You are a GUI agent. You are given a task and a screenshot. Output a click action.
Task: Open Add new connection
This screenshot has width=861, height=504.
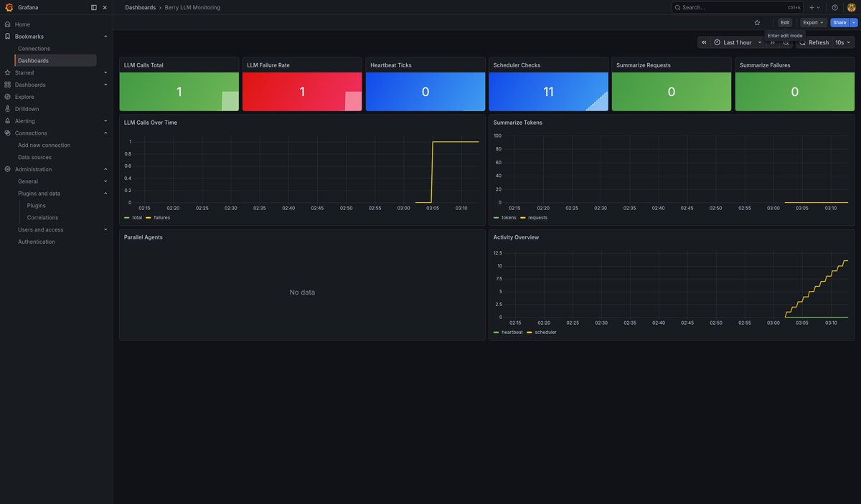44,145
